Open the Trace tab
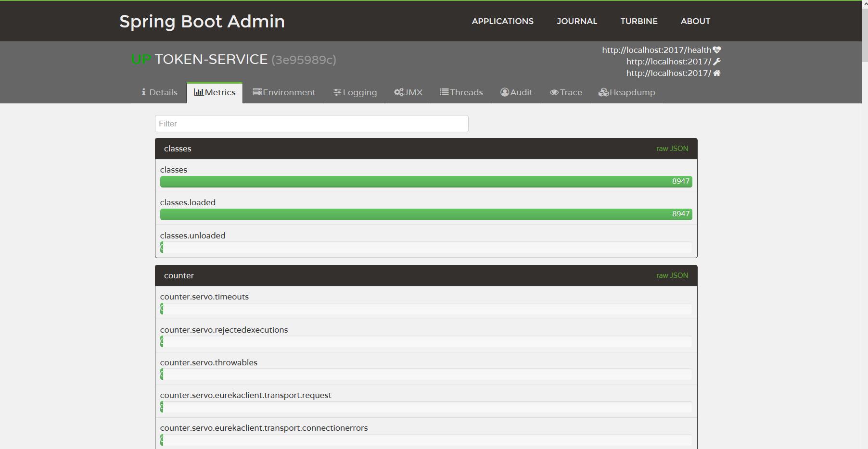This screenshot has height=449, width=868. (x=566, y=92)
